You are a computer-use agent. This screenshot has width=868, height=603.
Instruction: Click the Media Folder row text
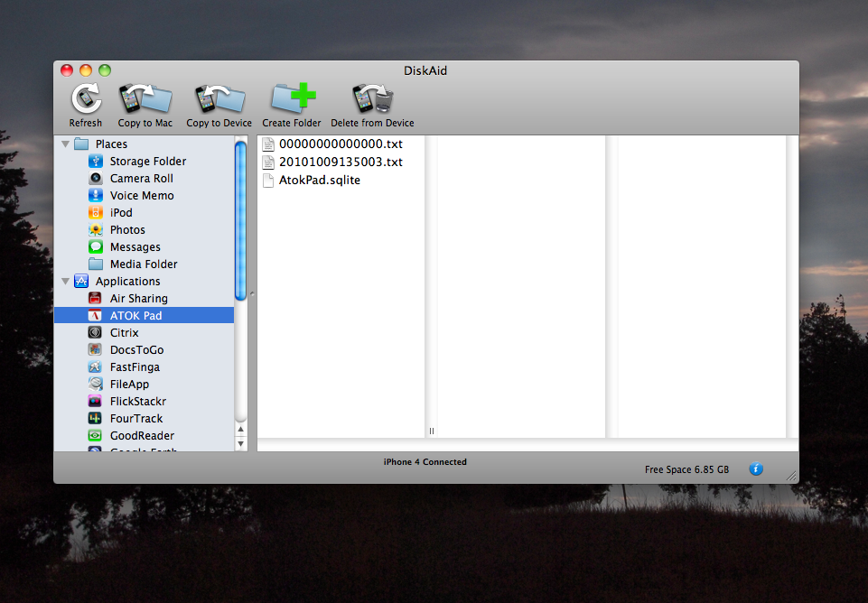pyautogui.click(x=144, y=264)
